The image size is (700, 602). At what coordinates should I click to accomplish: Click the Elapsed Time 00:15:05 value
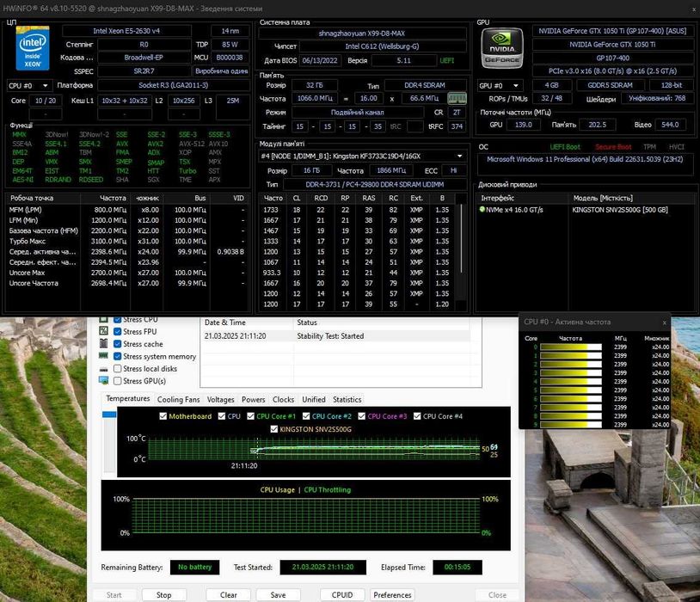click(457, 567)
